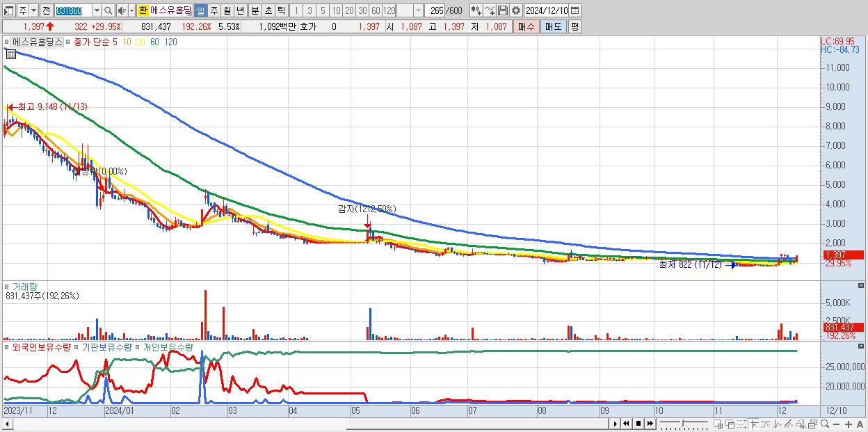Click the stop button in bottom bar

pyautogui.click(x=638, y=424)
